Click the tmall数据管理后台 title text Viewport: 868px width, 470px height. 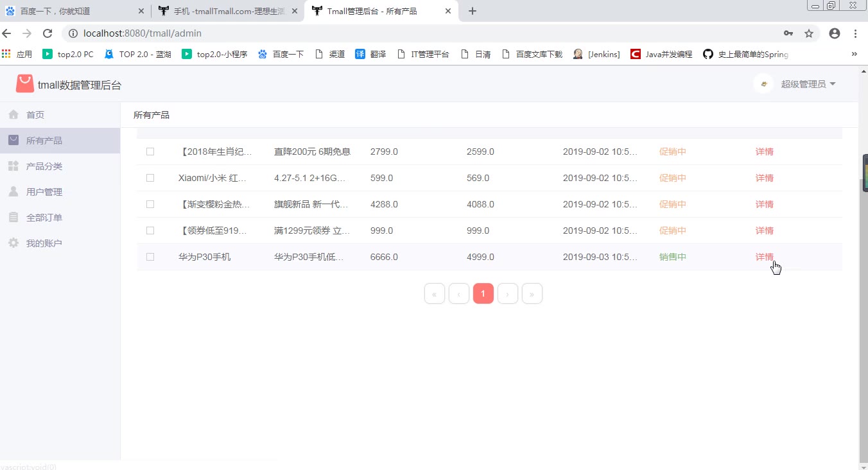(80, 85)
